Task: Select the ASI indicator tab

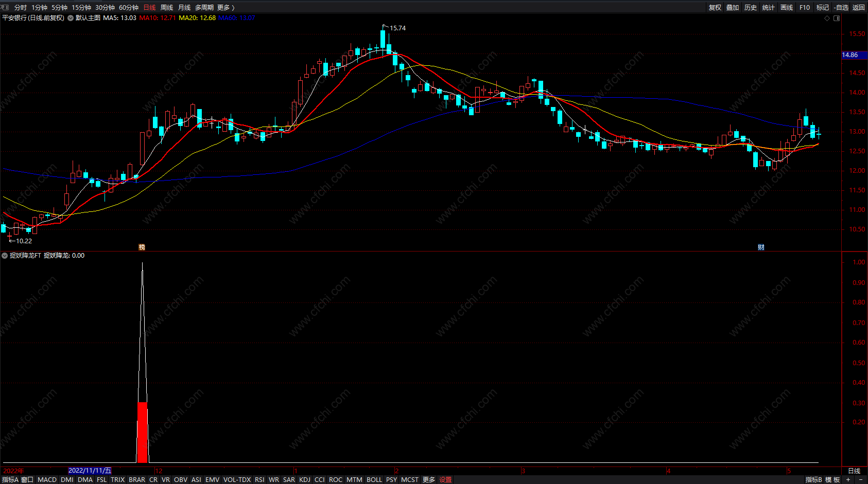Action: click(x=196, y=480)
